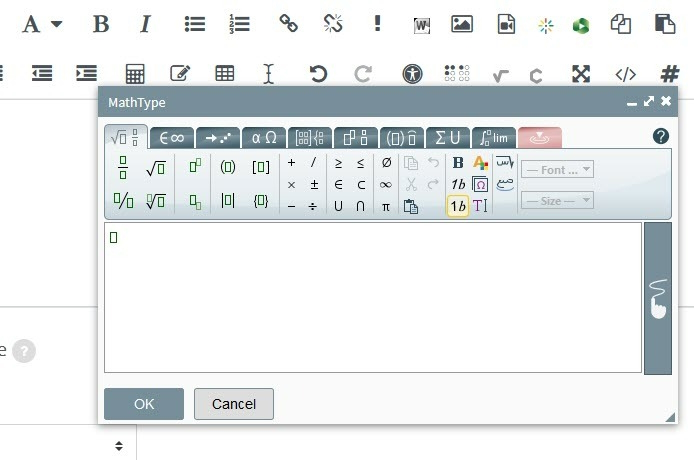
Task: Toggle the highlighted 1b auto-italic button
Action: (x=458, y=206)
